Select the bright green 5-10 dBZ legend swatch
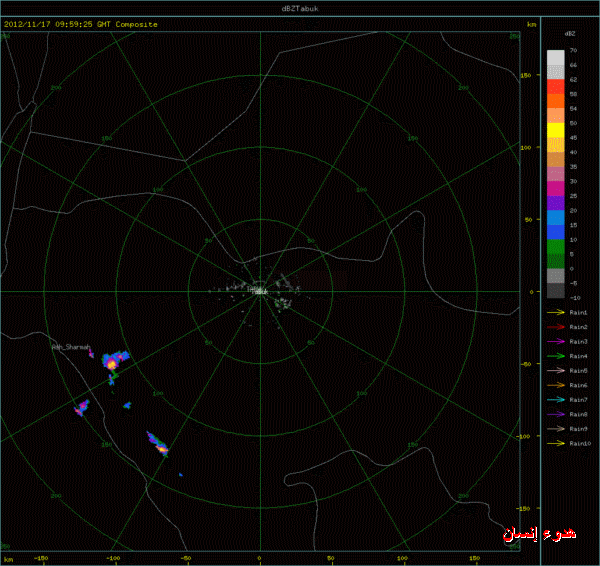 click(556, 246)
